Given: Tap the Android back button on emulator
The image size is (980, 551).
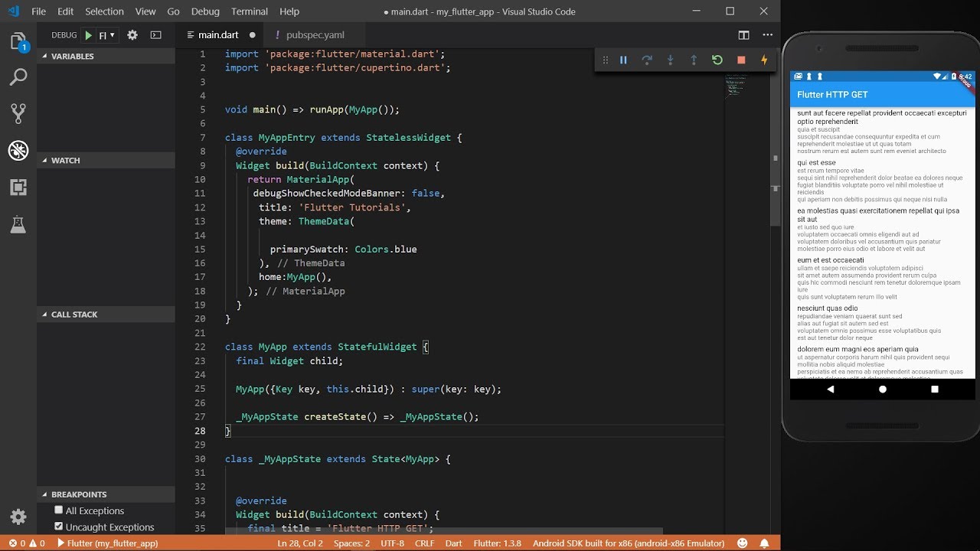Looking at the screenshot, I should pyautogui.click(x=831, y=390).
